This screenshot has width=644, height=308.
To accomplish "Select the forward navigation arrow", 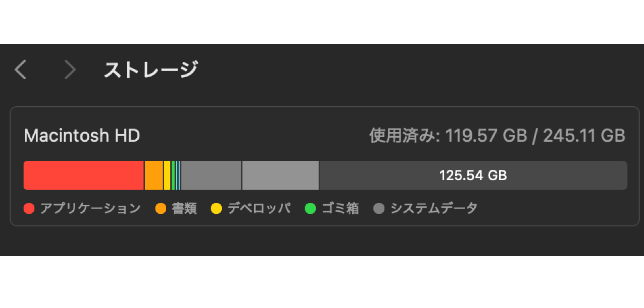I will click(x=70, y=69).
